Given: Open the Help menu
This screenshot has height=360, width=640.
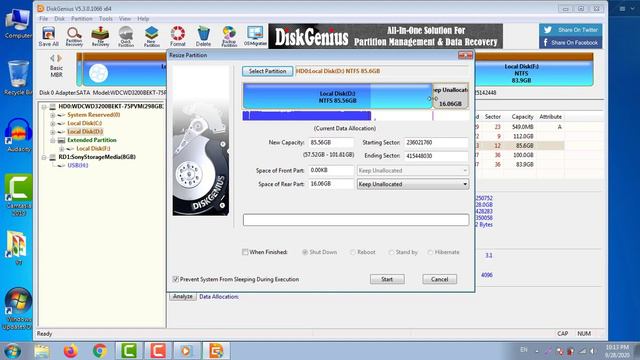Looking at the screenshot, I should (143, 19).
